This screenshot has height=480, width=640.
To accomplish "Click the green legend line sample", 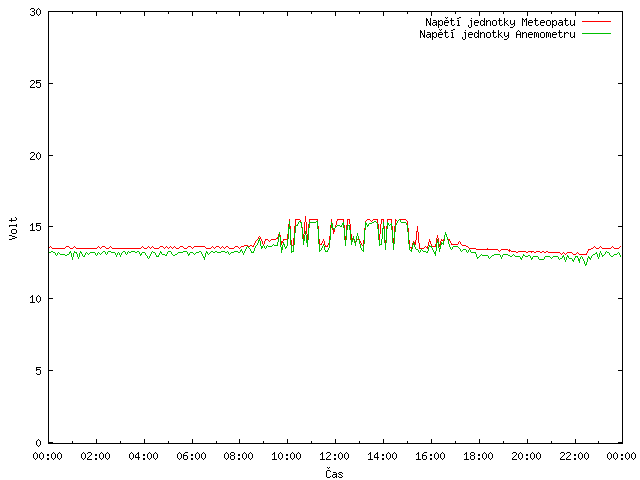I will tap(596, 33).
